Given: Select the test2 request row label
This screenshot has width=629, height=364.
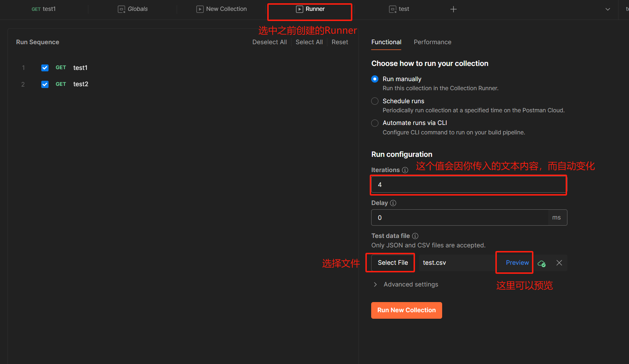Looking at the screenshot, I should tap(81, 84).
